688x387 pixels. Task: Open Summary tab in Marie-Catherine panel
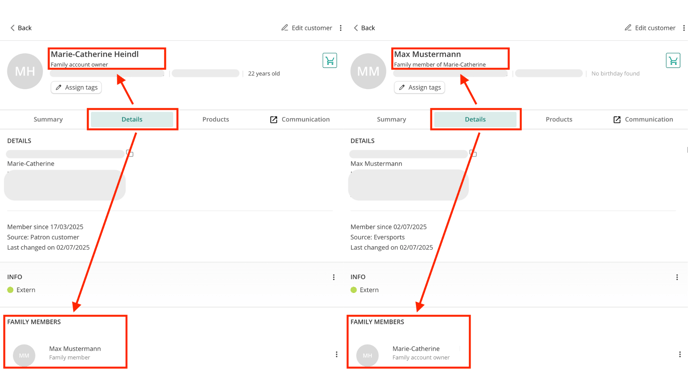48,119
